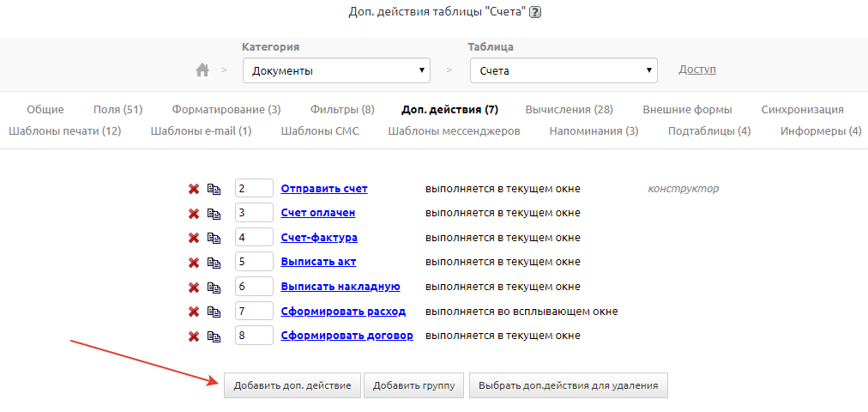The width and height of the screenshot is (868, 412).
Task: Open the Категория dropdown showing Документы
Action: click(x=336, y=70)
